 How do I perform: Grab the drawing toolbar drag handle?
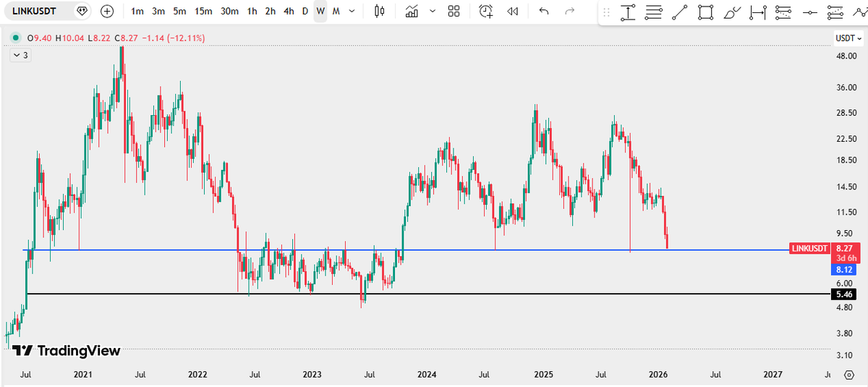pyautogui.click(x=606, y=12)
